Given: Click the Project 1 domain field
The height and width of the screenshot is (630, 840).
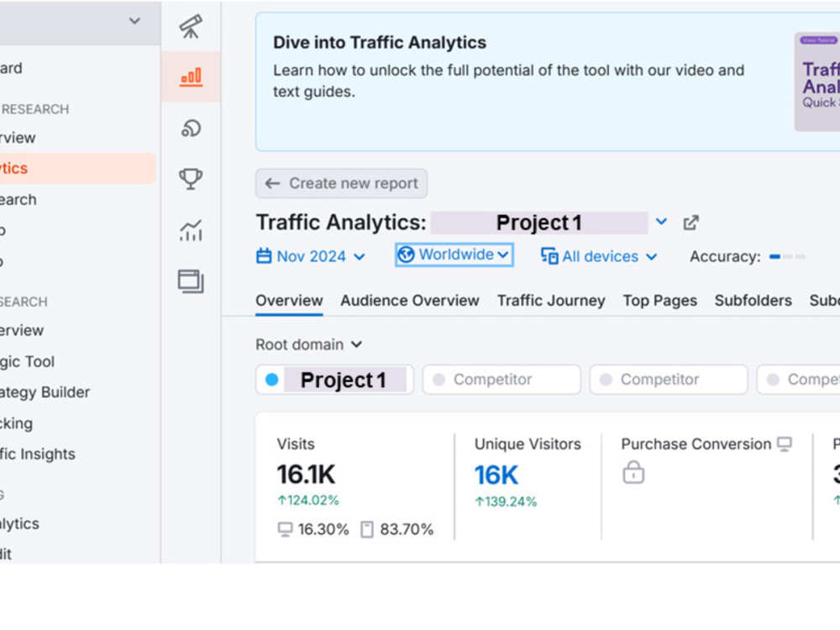Looking at the screenshot, I should (x=334, y=380).
